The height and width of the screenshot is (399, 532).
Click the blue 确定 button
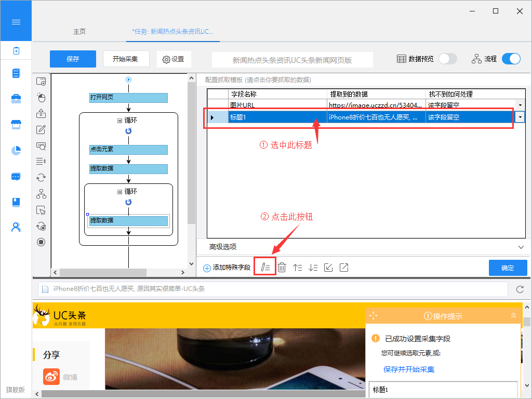pos(508,268)
